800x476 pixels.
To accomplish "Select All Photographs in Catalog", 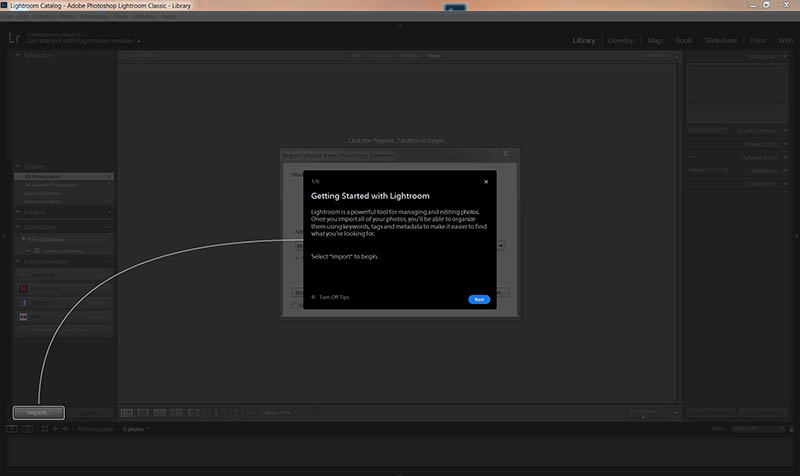I will click(63, 177).
